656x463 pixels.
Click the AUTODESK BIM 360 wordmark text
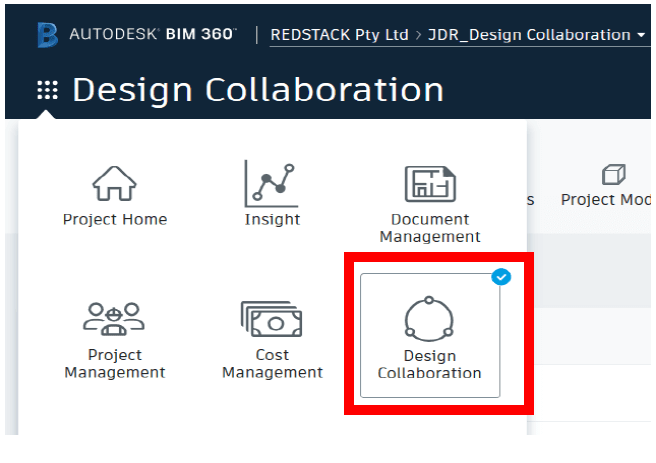tap(153, 35)
